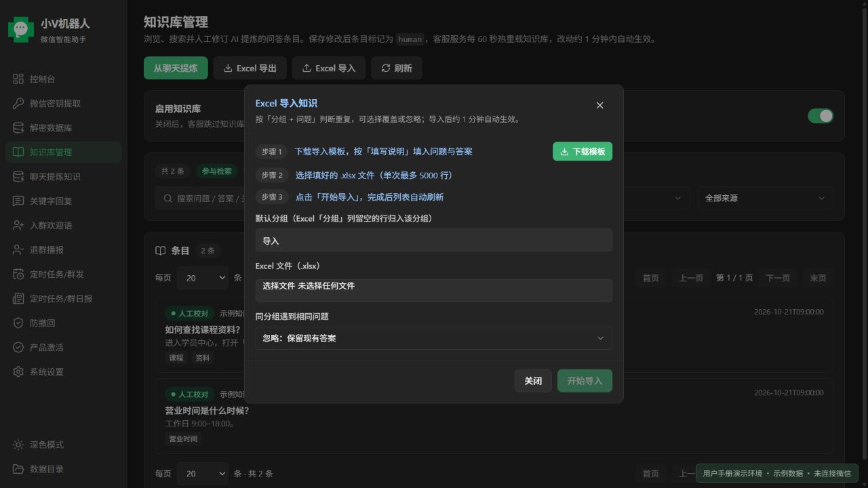Open 系统设置 in the sidebar
The height and width of the screenshot is (488, 868).
point(63,372)
